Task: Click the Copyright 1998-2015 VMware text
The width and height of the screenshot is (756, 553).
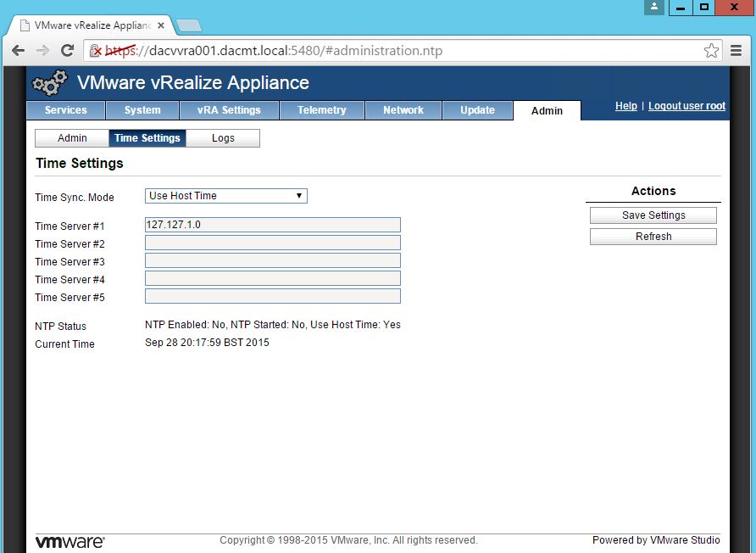Action: (x=348, y=540)
